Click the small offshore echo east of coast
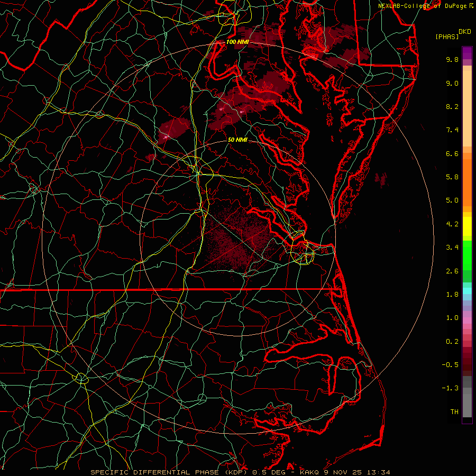476x476 pixels. click(x=381, y=179)
